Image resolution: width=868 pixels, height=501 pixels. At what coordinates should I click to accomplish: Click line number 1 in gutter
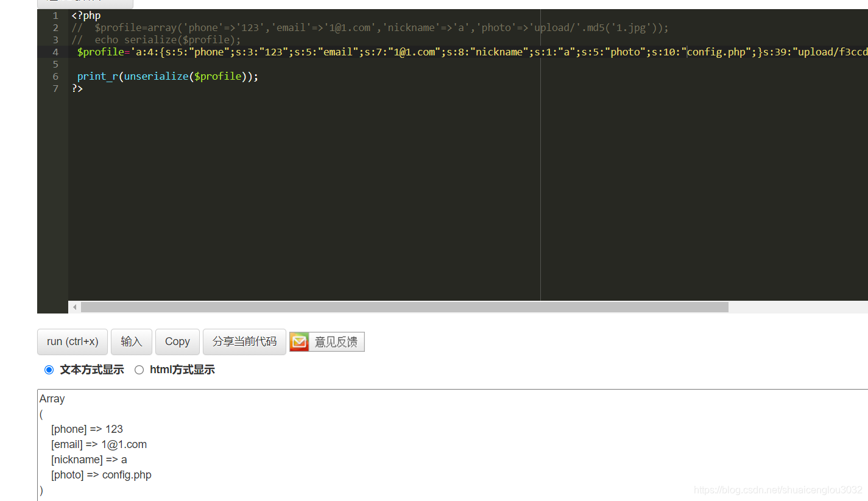(x=55, y=15)
